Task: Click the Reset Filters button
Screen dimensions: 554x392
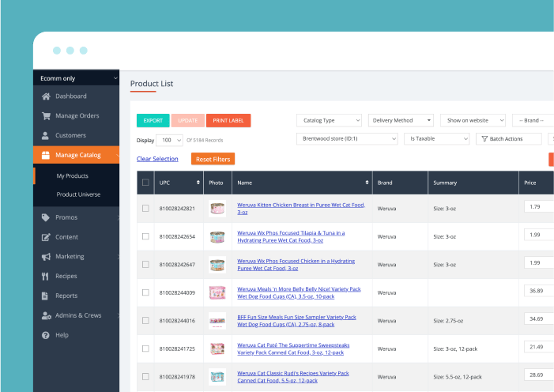Action: 213,159
